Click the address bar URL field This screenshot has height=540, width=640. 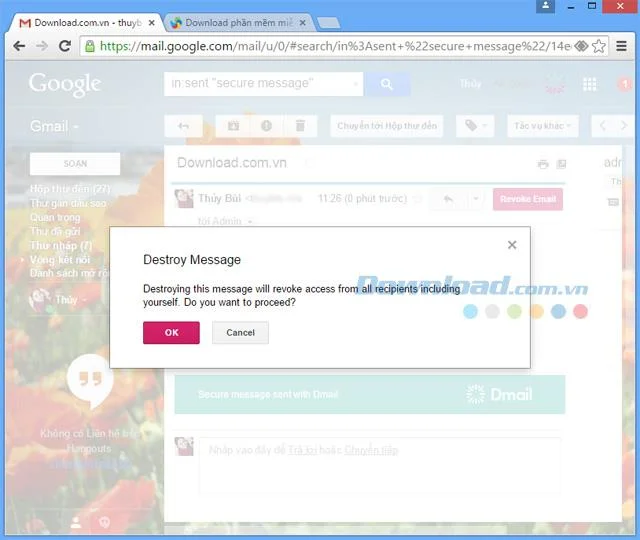(335, 46)
